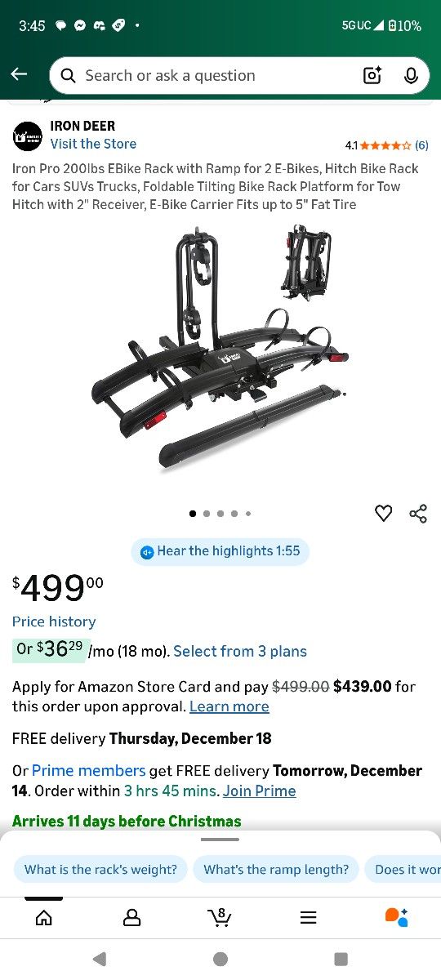The height and width of the screenshot is (980, 441).
Task: Open camera lens search icon
Action: click(372, 76)
